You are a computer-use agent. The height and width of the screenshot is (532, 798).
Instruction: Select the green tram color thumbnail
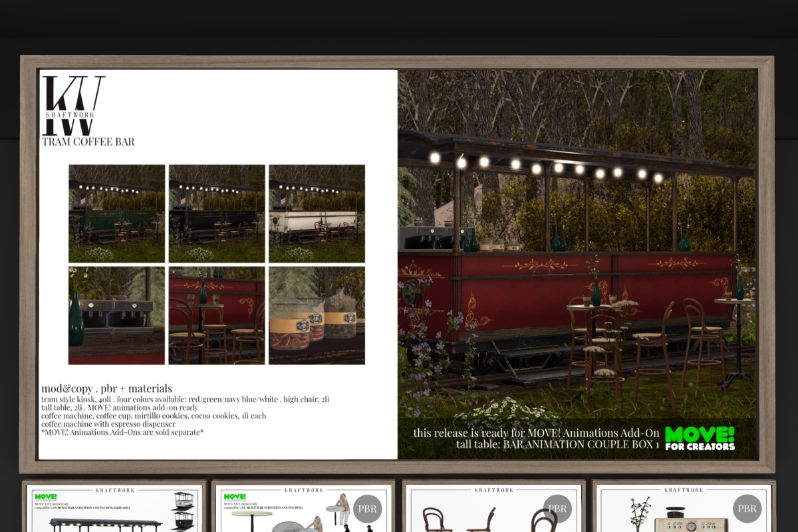[117, 213]
